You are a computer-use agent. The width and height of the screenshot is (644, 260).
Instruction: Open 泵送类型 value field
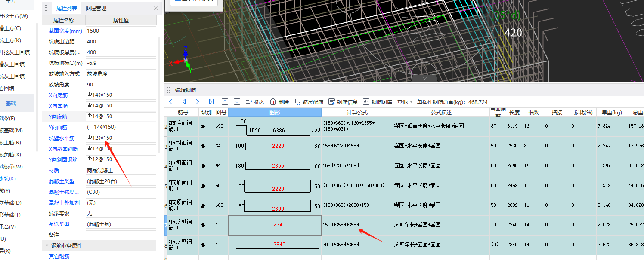[121, 224]
